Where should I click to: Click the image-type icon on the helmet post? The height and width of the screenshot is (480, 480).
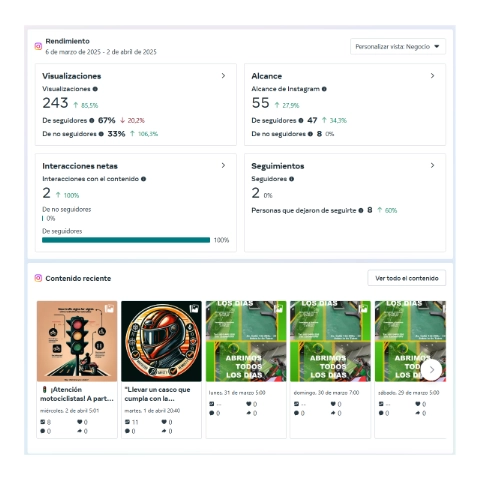[194, 309]
